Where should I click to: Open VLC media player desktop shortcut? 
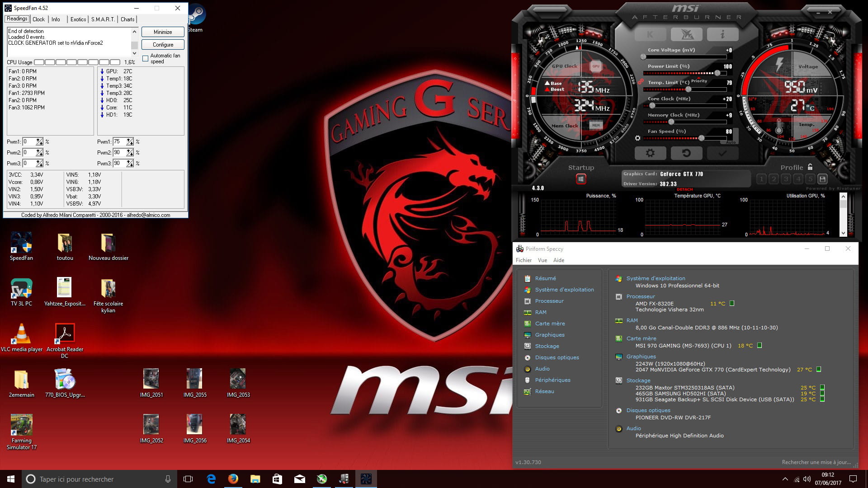pos(21,338)
